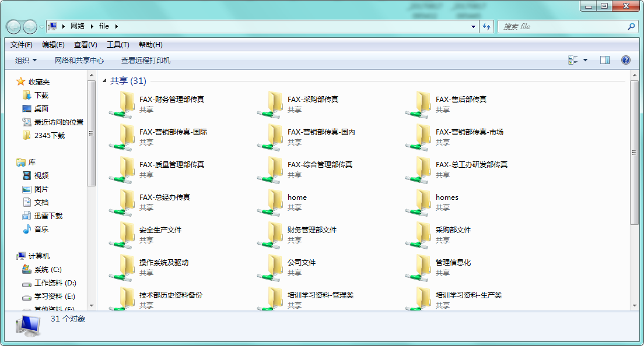Select the FAX-综合管理部传真 folder icon

click(x=270, y=170)
